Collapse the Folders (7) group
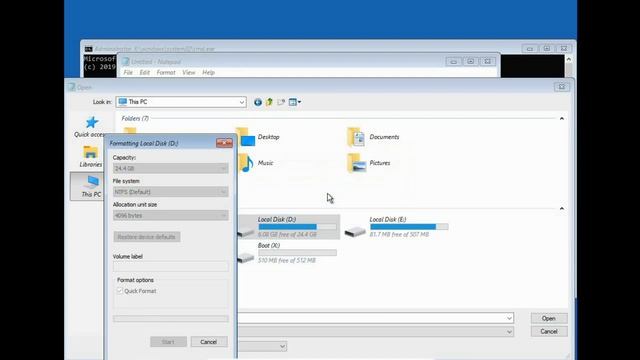640x360 pixels. coord(562,118)
